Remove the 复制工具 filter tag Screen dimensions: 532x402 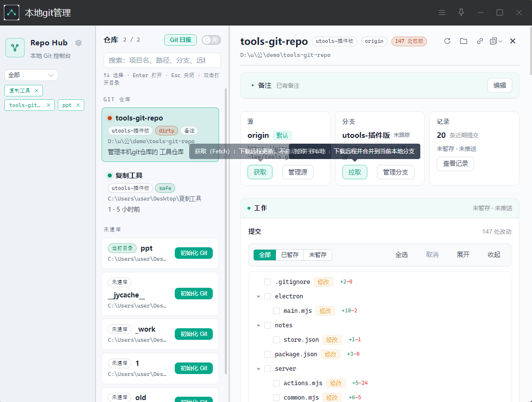37,91
